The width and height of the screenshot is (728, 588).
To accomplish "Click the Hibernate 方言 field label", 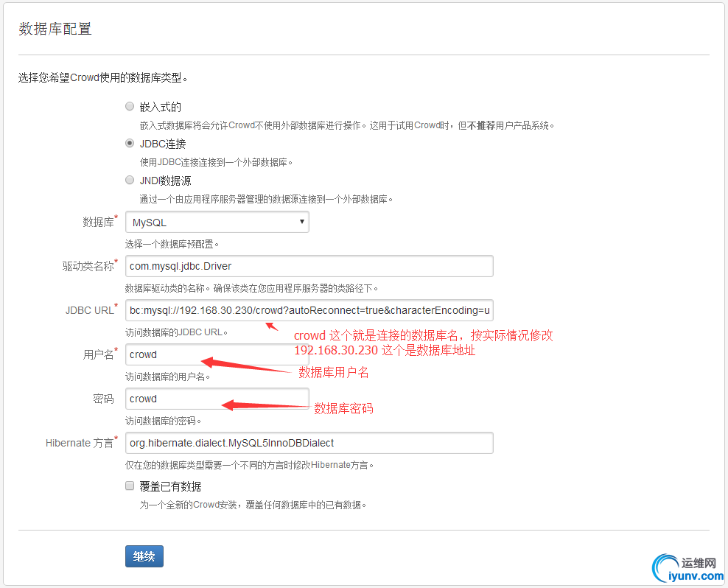I will pos(81,443).
